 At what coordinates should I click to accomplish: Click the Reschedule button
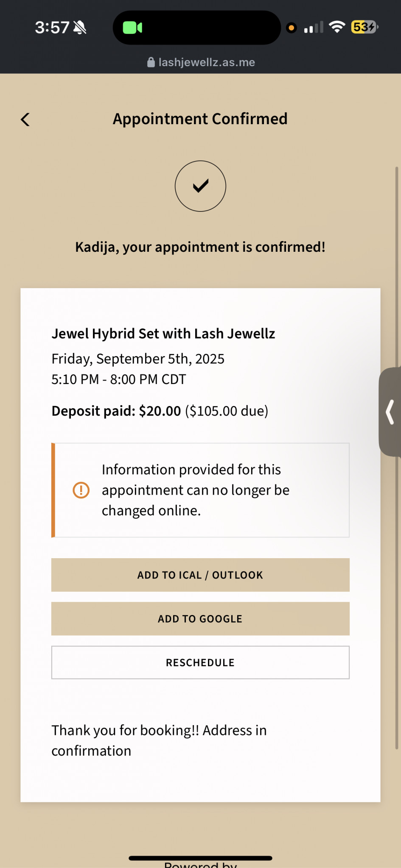point(200,662)
